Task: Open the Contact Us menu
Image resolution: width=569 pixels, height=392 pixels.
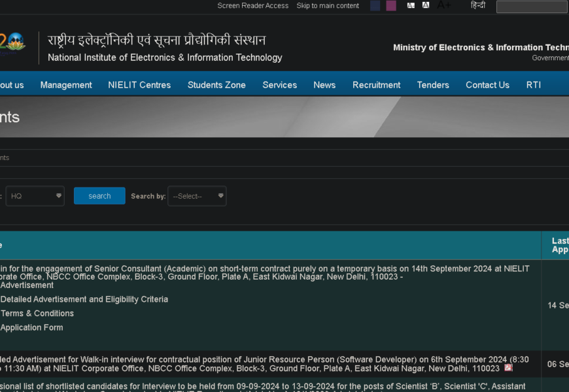Action: tap(487, 85)
